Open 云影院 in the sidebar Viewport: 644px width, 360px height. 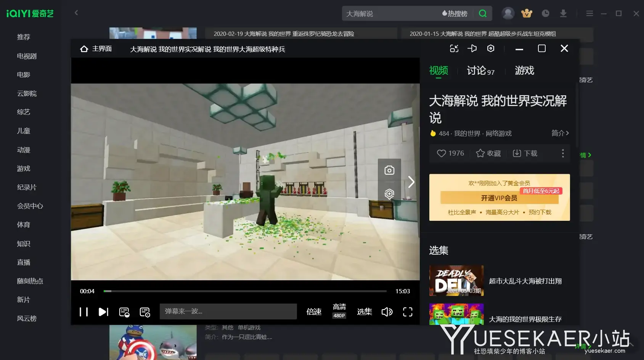(x=27, y=93)
